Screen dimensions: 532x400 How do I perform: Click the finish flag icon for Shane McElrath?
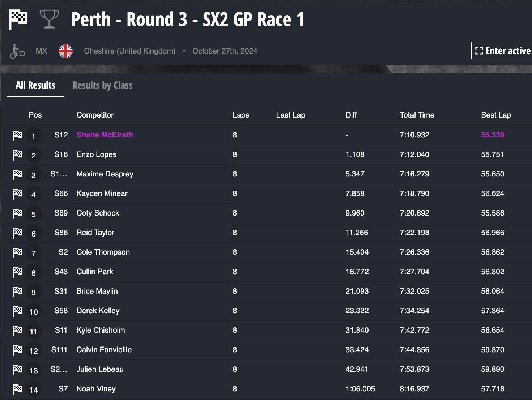click(18, 135)
